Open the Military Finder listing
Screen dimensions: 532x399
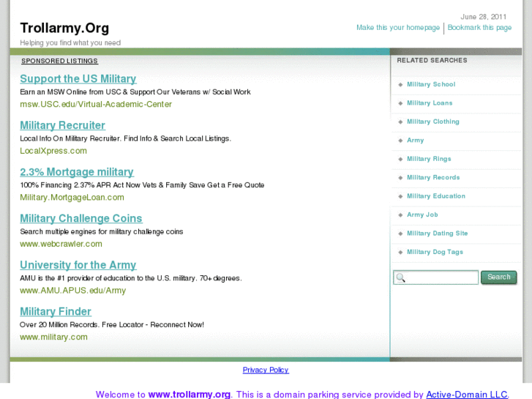coord(56,311)
